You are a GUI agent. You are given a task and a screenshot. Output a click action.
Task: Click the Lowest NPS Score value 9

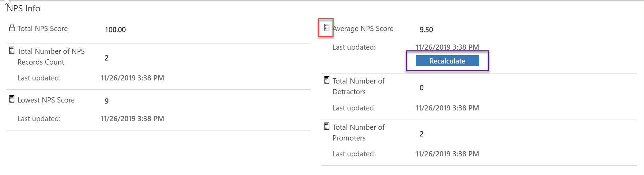[x=107, y=101]
